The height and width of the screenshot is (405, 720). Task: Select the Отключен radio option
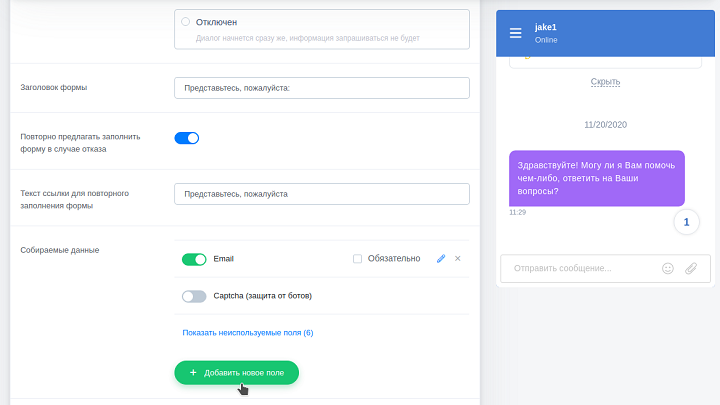186,22
